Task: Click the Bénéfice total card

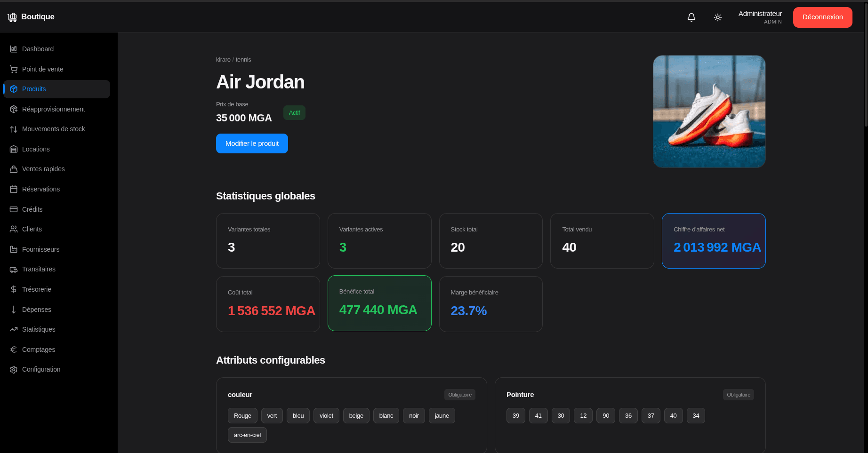Action: pos(379,303)
